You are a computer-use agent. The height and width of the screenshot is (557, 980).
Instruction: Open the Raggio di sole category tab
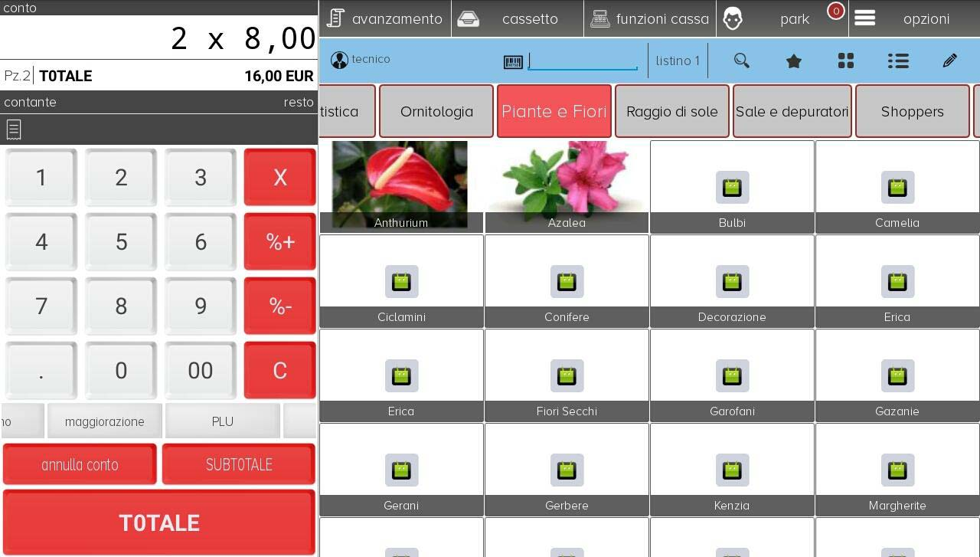coord(672,111)
